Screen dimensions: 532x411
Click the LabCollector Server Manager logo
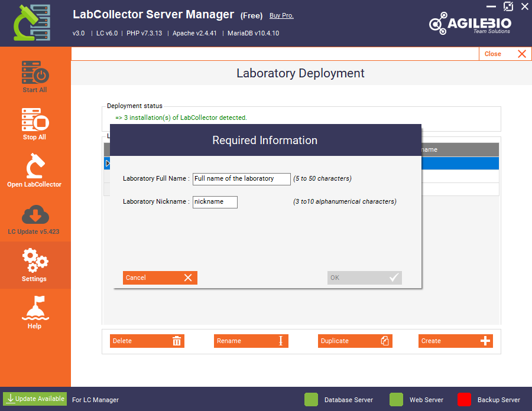point(32,22)
